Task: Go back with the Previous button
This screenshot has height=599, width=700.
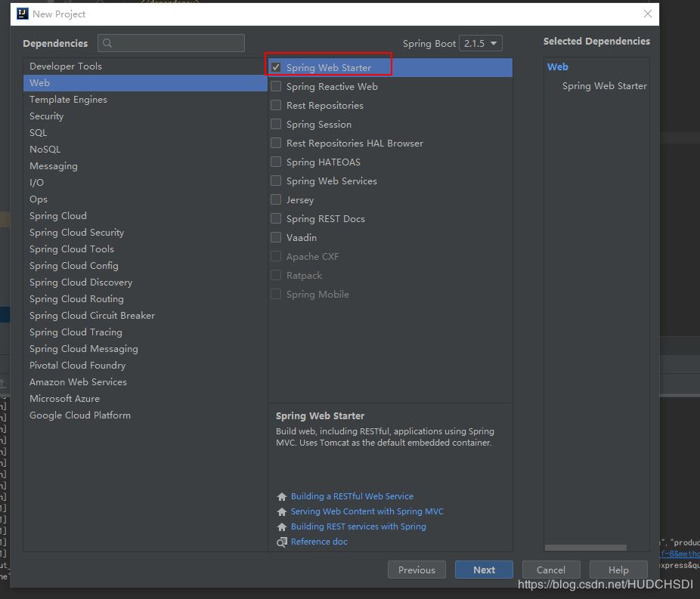Action: click(x=417, y=570)
